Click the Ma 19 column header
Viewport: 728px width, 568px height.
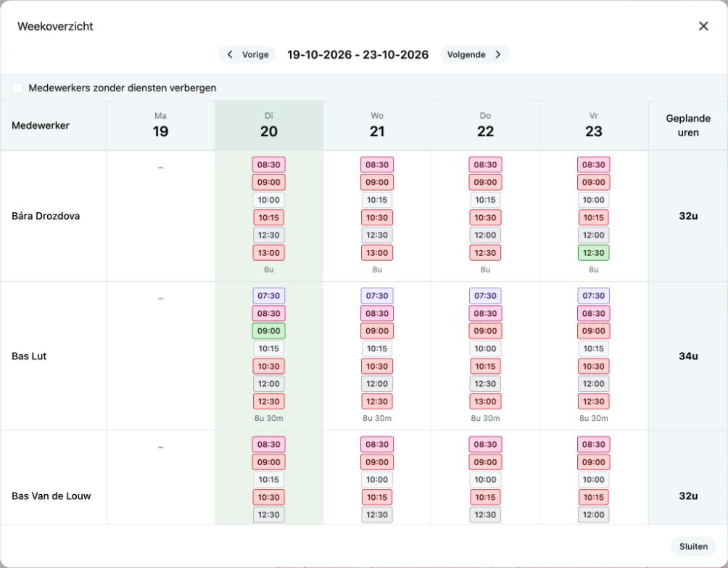click(x=161, y=125)
